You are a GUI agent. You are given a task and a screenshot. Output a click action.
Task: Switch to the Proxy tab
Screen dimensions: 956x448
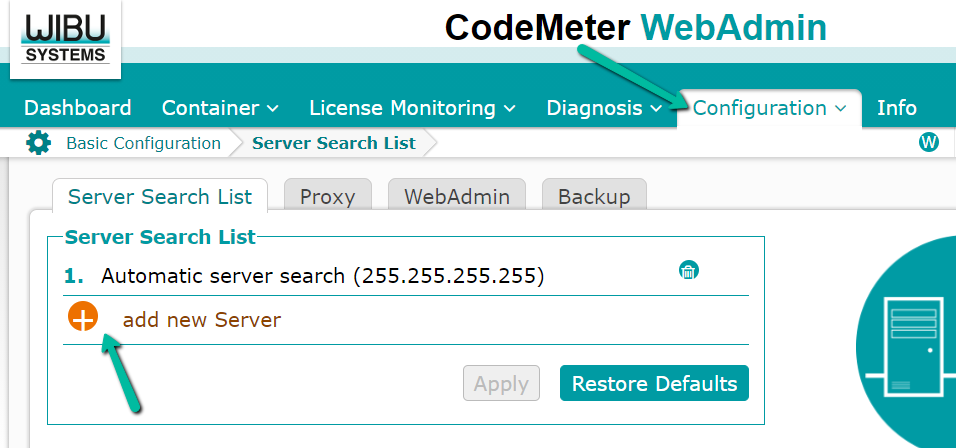(x=327, y=196)
